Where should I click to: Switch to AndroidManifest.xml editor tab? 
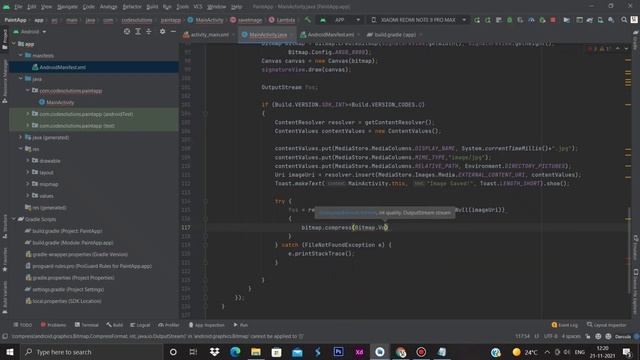[330, 35]
